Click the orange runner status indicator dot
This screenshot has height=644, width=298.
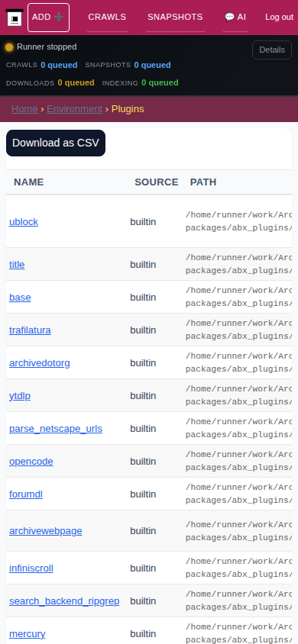(9, 47)
